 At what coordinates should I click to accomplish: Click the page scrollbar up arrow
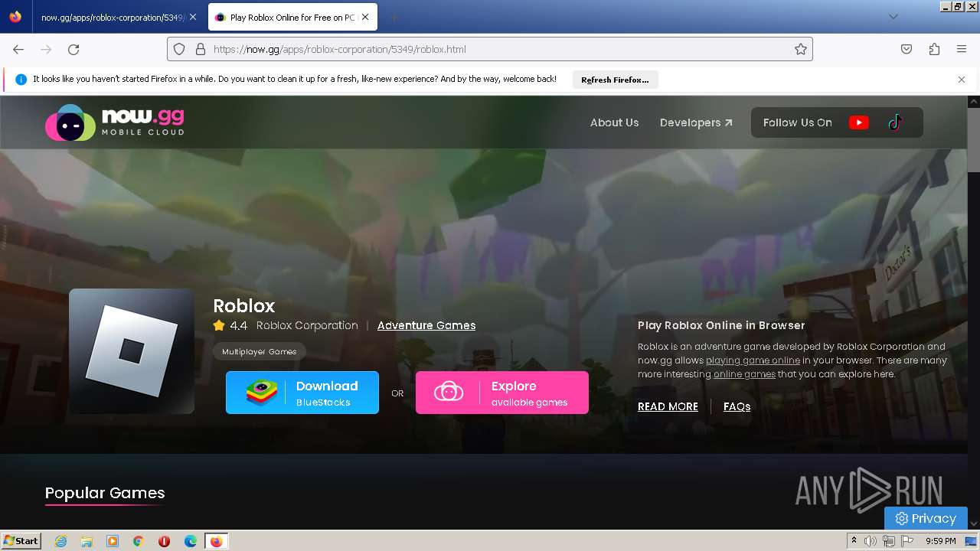click(974, 102)
